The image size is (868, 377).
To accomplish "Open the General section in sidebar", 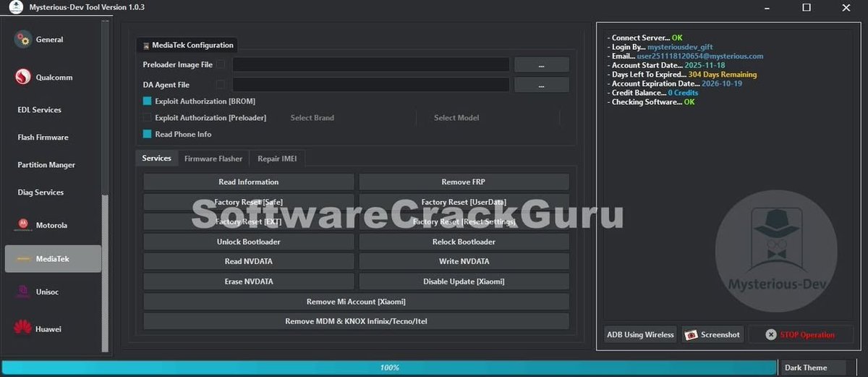I will click(x=52, y=39).
